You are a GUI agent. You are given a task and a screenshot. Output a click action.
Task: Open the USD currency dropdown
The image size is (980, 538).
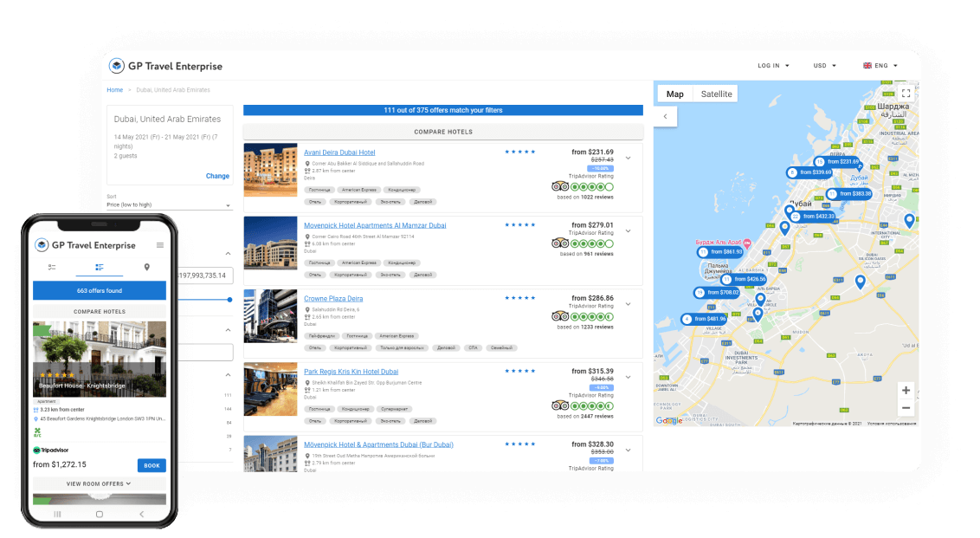point(824,66)
